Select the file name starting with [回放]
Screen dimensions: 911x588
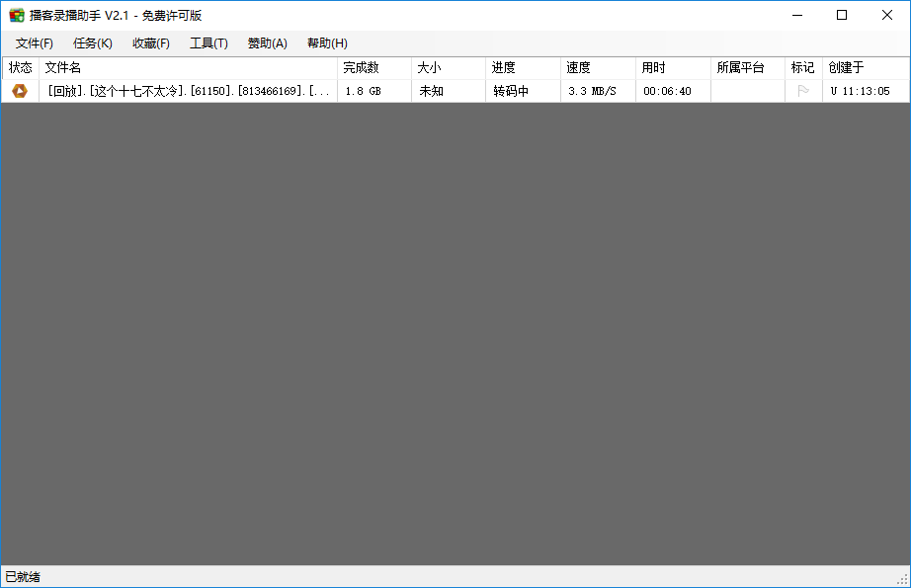coord(189,91)
